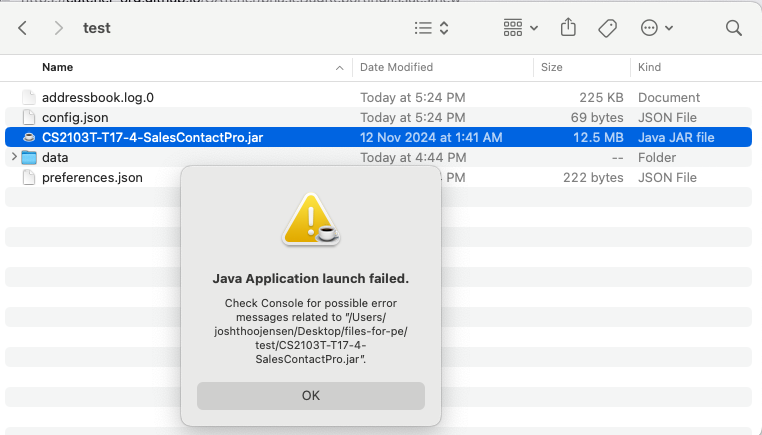Click addressbook.log.0 'Today at 5:24 PM' date
The image size is (762, 435).
click(413, 97)
